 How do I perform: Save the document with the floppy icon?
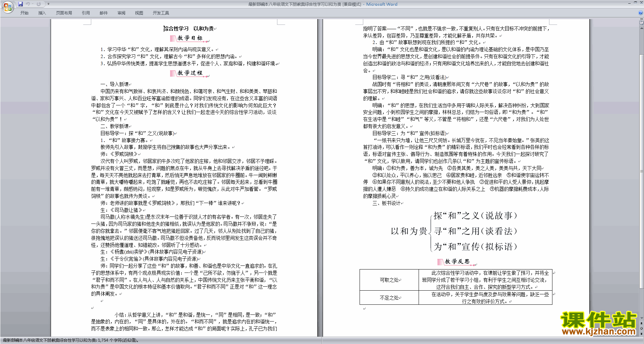(20, 4)
